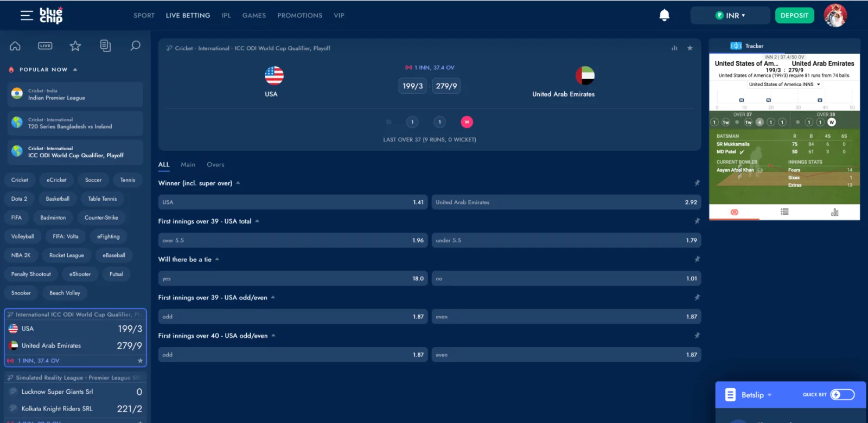The width and height of the screenshot is (868, 423).
Task: Select under 5.5 at 1.79
Action: (x=566, y=240)
